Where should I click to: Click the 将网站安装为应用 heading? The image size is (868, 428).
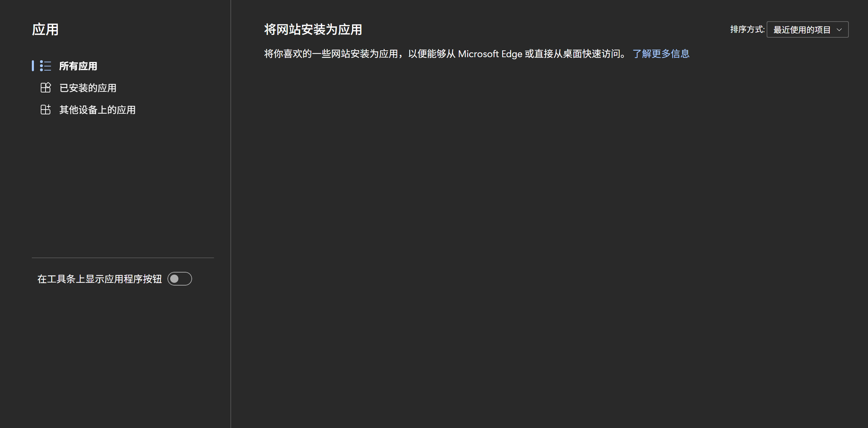(313, 29)
